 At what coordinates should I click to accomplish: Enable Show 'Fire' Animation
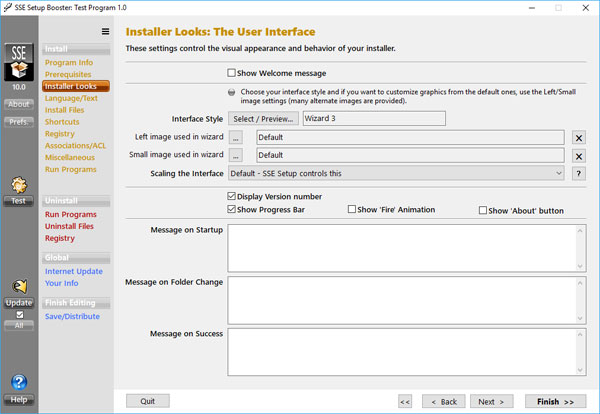pos(352,209)
